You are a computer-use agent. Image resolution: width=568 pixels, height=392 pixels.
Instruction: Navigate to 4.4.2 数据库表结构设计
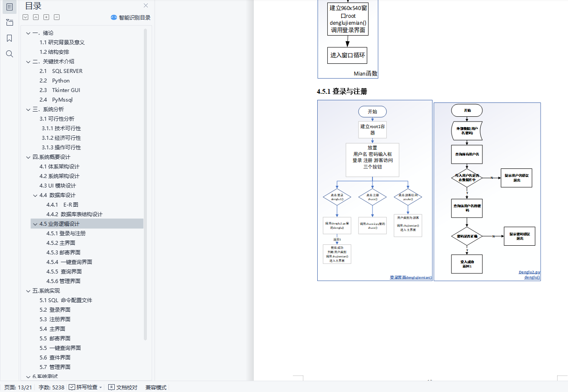75,214
